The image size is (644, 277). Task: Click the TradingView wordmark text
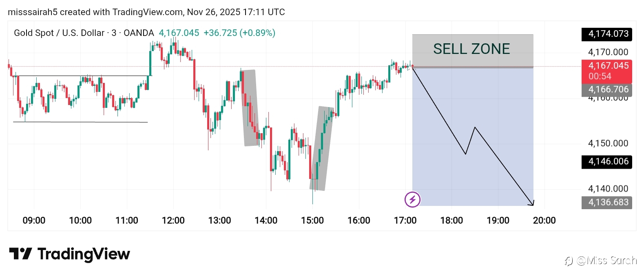click(84, 254)
